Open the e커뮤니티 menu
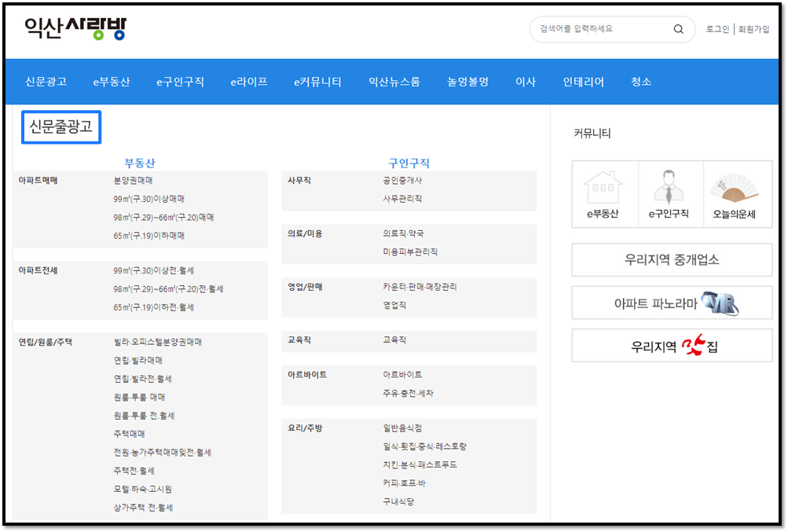Viewport: 788px width, 532px height. coord(317,82)
